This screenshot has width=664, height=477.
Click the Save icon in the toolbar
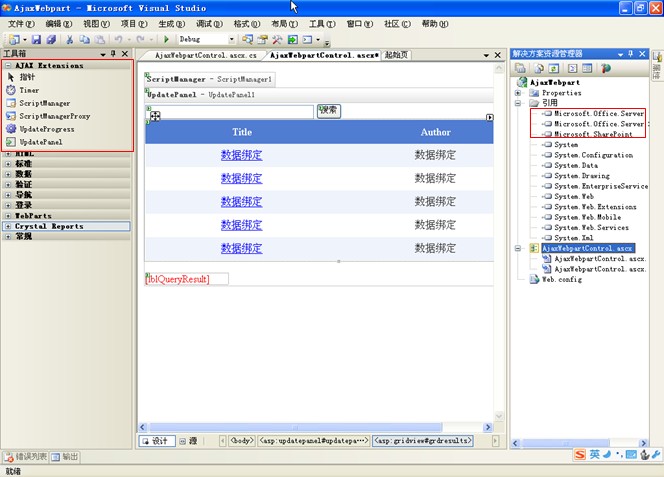tap(36, 39)
